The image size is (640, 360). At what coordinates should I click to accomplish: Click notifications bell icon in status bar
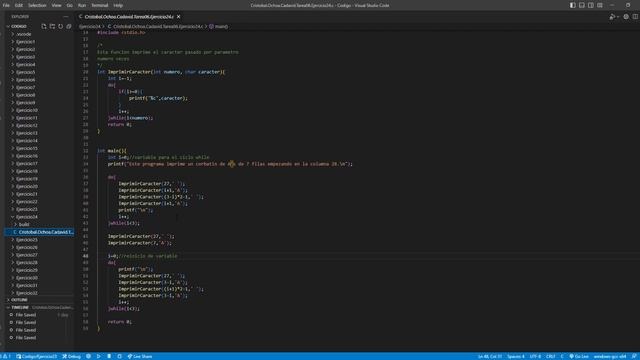[x=634, y=356]
